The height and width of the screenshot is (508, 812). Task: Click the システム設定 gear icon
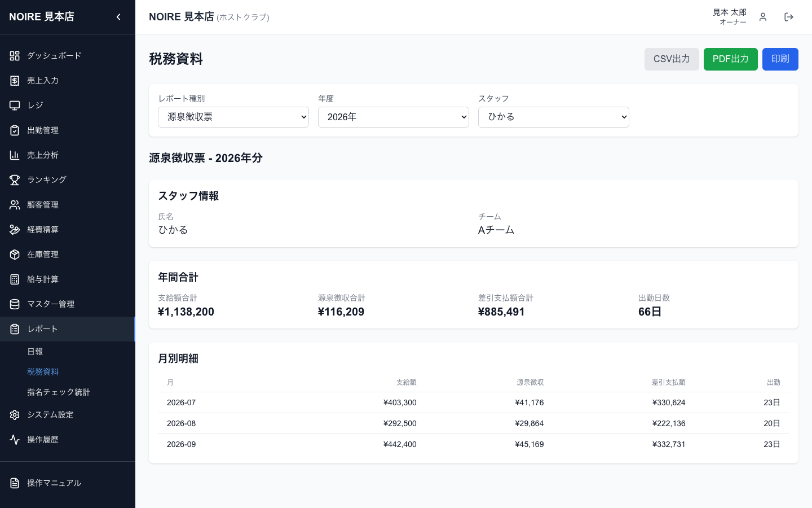(15, 415)
